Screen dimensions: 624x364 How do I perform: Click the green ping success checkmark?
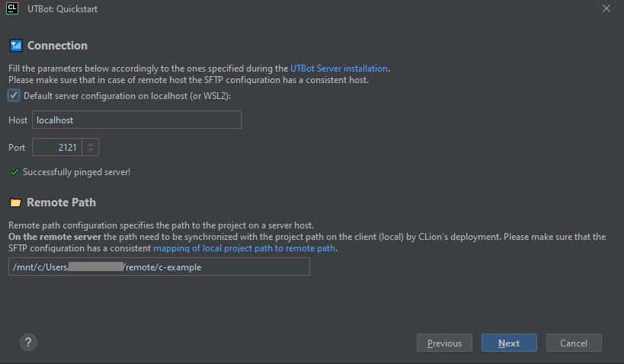coord(14,172)
